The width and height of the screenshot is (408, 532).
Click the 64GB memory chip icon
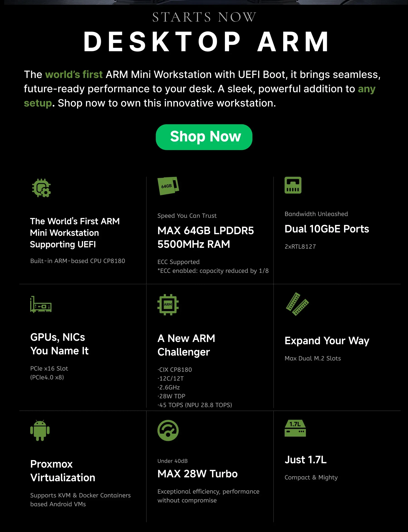(x=168, y=186)
